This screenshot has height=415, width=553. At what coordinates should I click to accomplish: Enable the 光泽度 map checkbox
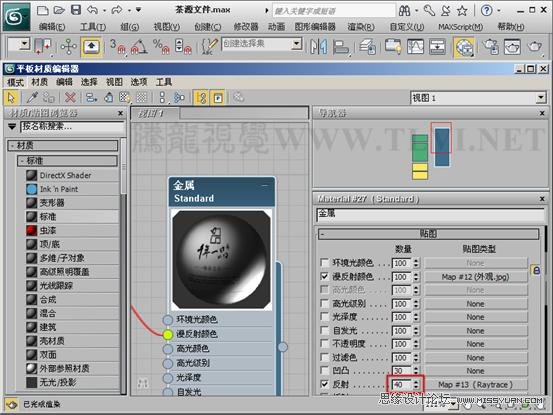pyautogui.click(x=324, y=317)
